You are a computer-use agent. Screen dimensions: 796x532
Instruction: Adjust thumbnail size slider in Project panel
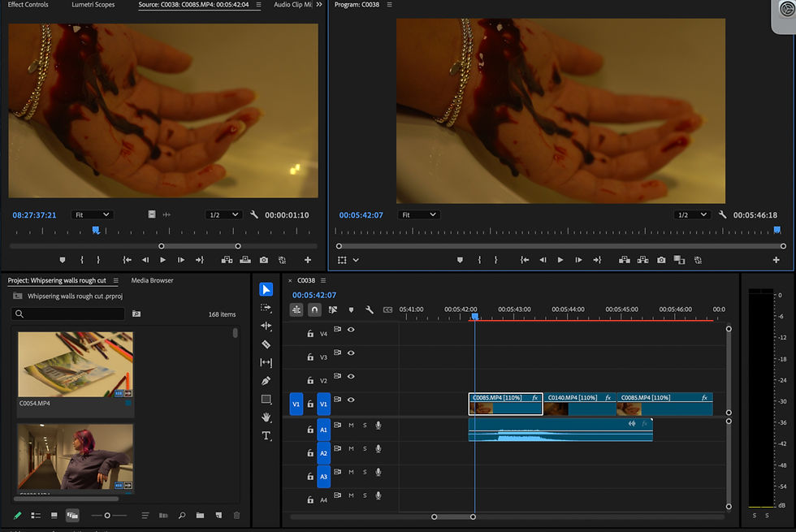[x=109, y=515]
